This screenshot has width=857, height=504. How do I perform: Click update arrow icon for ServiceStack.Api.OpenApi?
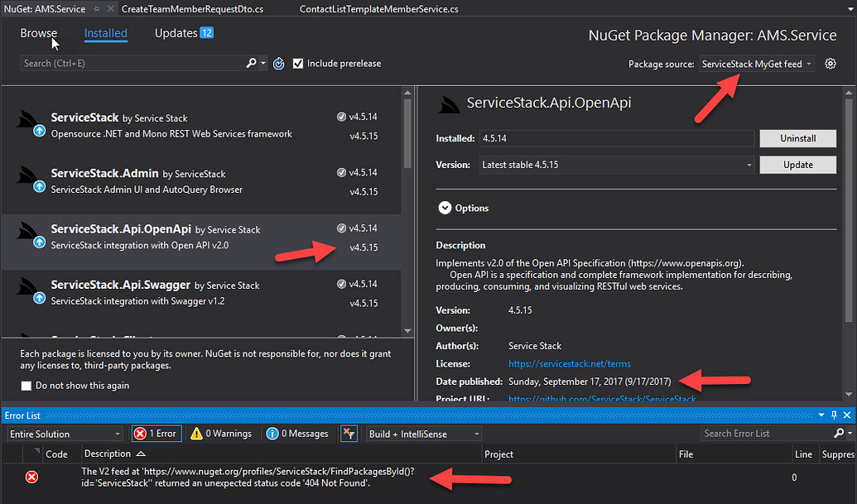pos(40,242)
